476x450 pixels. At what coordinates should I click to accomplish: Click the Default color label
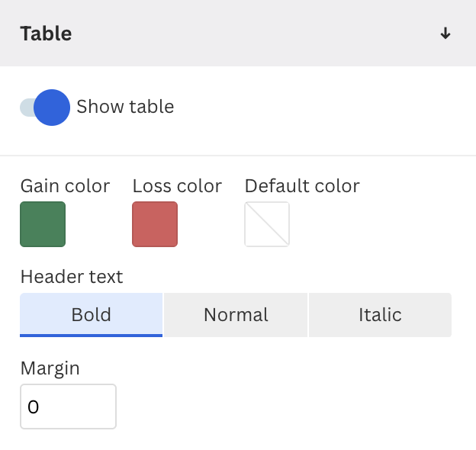click(302, 185)
